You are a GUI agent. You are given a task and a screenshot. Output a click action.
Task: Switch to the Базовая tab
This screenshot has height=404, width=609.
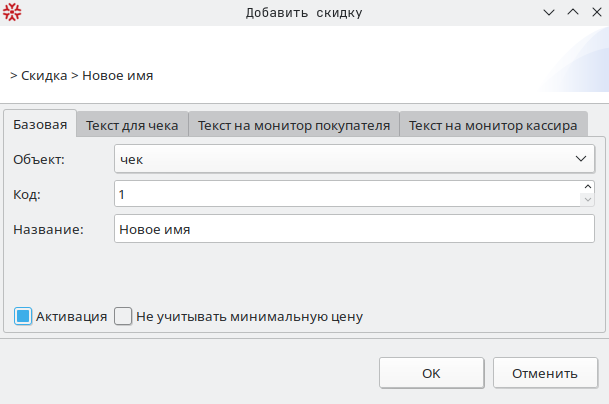40,125
